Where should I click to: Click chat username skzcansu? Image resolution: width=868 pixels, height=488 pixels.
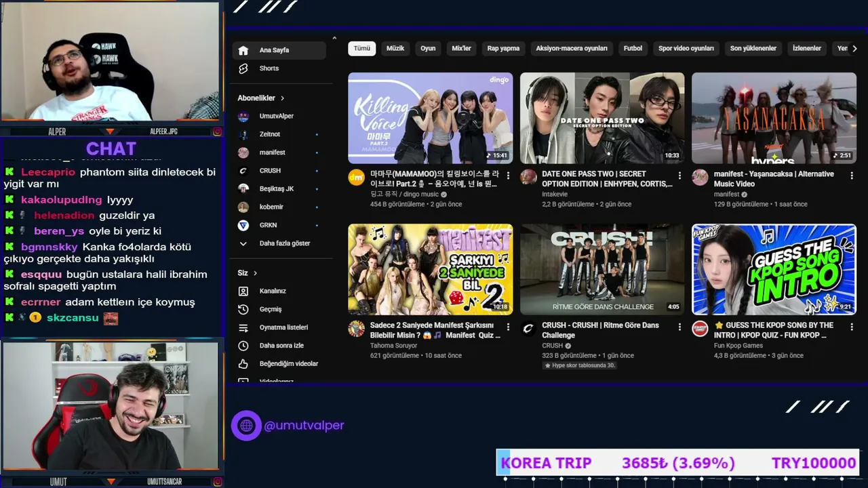point(73,318)
